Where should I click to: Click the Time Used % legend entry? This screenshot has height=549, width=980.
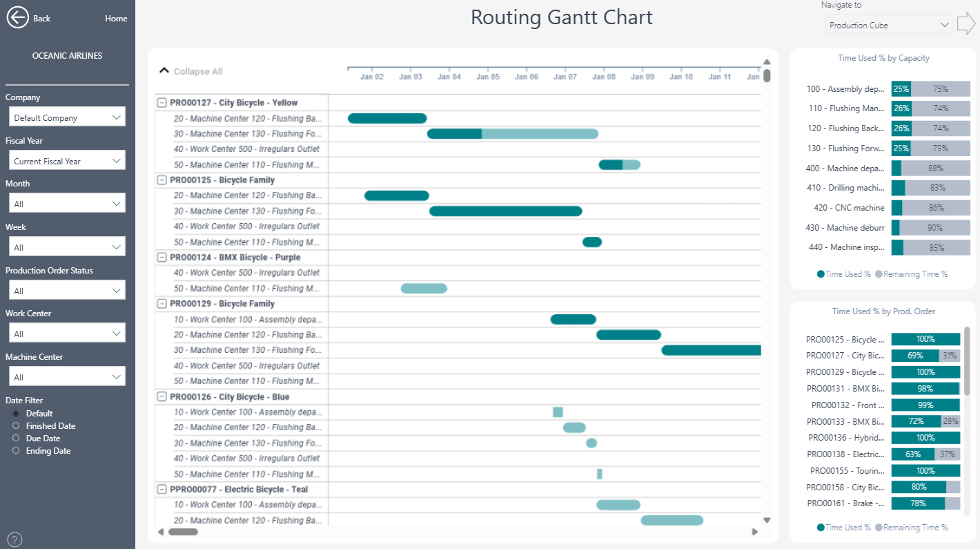click(845, 274)
